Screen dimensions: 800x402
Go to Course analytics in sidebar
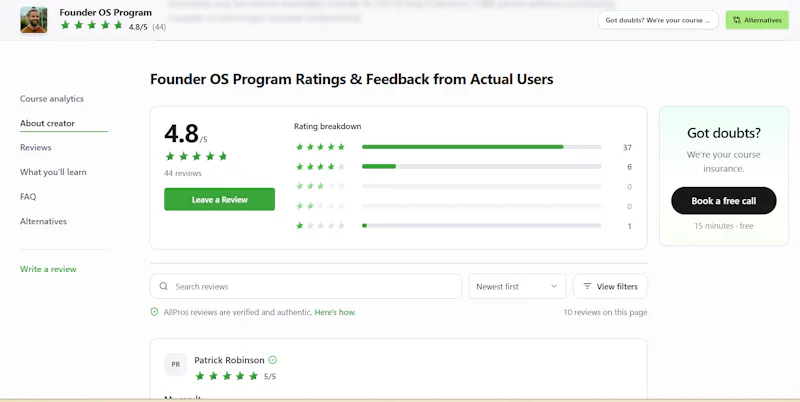click(x=52, y=98)
